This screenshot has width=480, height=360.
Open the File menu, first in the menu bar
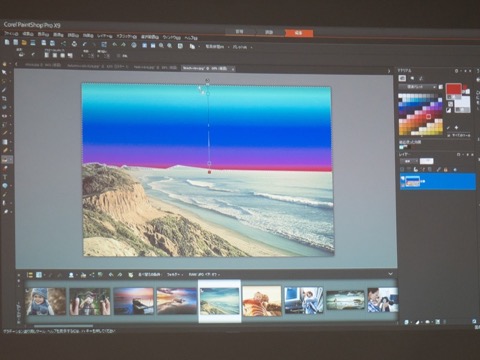pos(11,34)
